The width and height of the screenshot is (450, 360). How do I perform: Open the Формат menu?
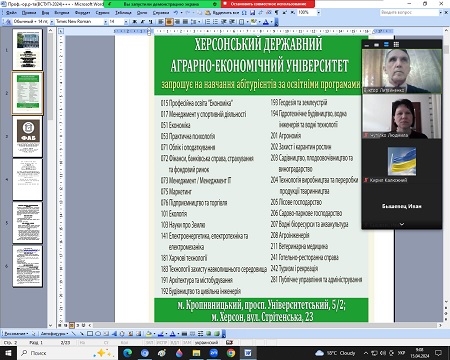coord(82,13)
